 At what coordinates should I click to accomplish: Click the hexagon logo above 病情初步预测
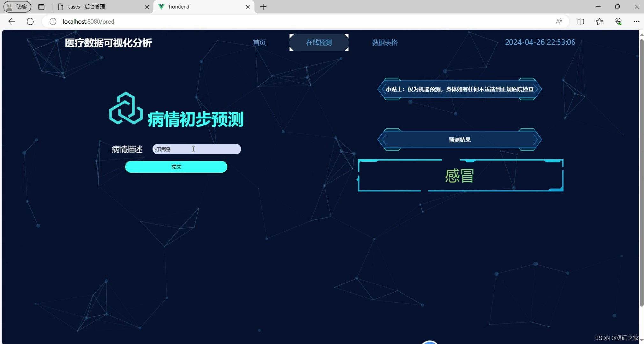[126, 109]
